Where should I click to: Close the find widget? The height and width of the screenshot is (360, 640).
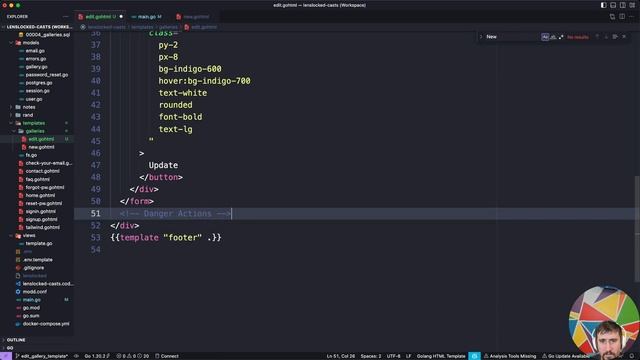click(x=624, y=37)
